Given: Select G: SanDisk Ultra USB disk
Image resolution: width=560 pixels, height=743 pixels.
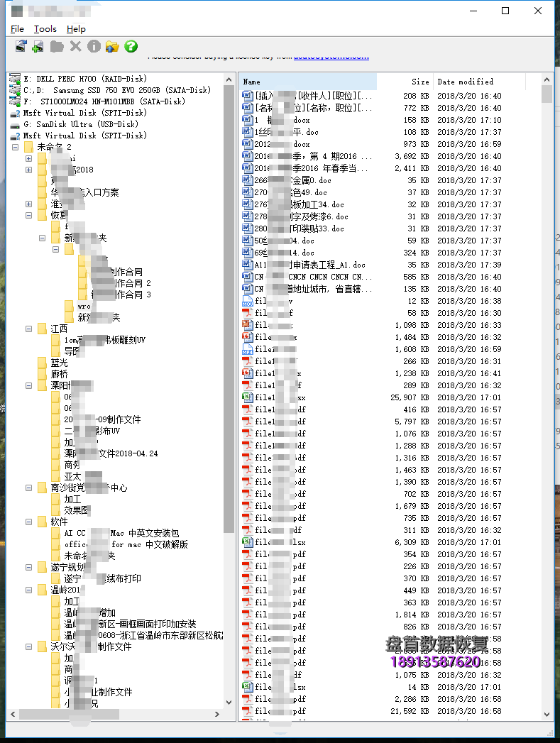Looking at the screenshot, I should [x=81, y=124].
